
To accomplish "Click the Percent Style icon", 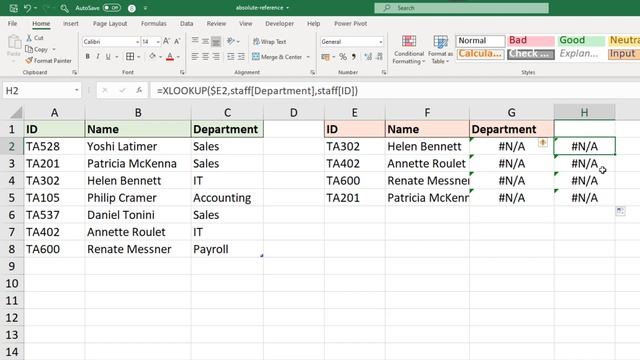I will (343, 57).
